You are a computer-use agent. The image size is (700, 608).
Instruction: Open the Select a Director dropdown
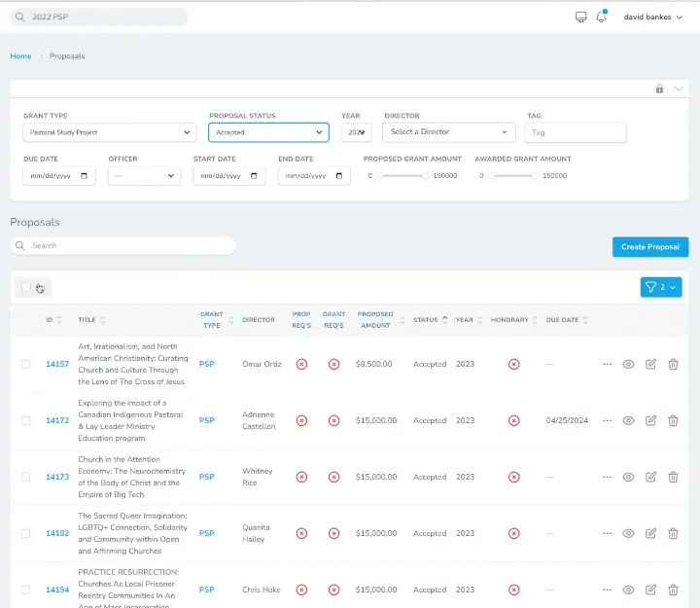pyautogui.click(x=449, y=132)
